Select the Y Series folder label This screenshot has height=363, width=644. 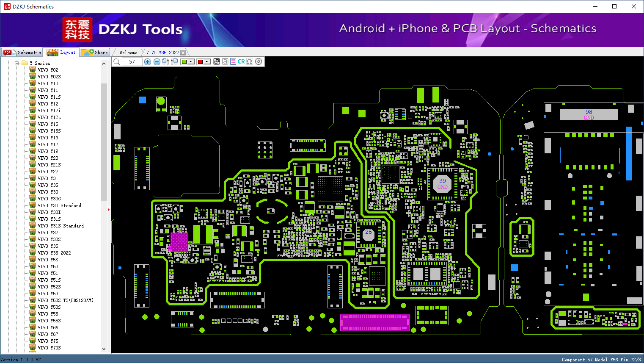[x=40, y=63]
